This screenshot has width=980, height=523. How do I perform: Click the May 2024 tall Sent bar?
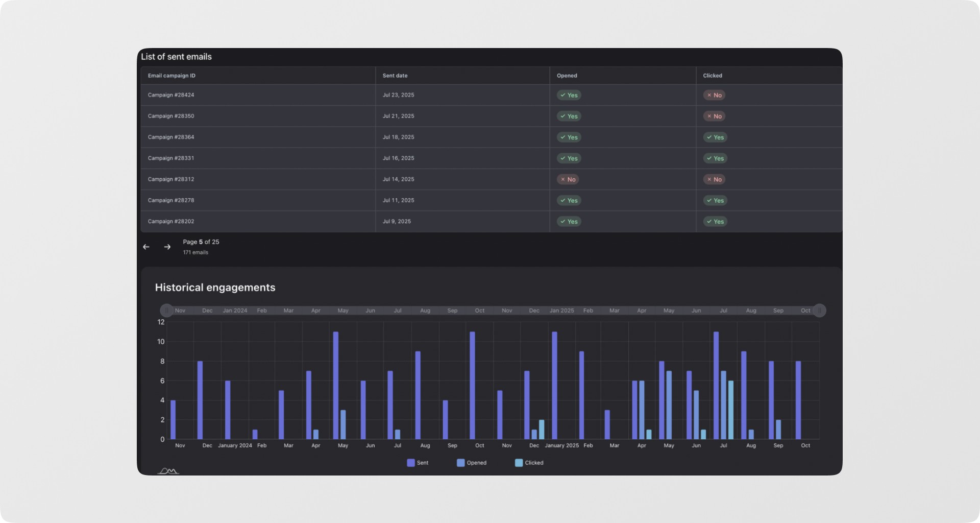click(336, 386)
